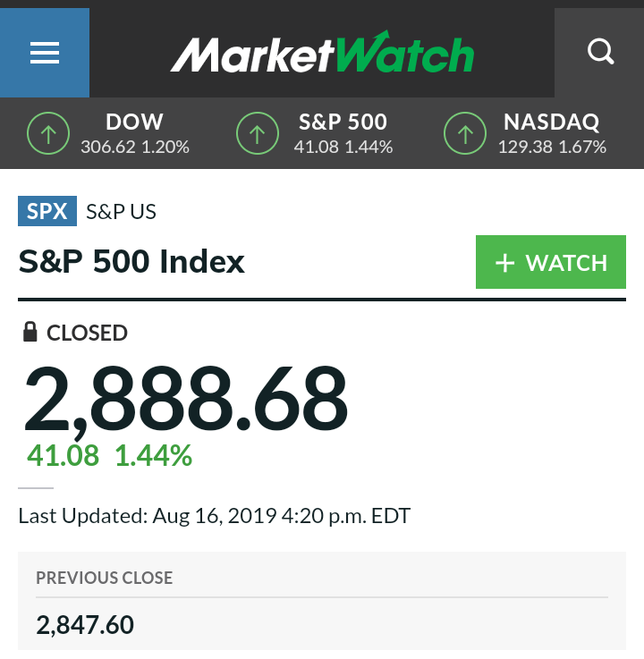
Task: Click the SPX ticker badge
Action: click(x=47, y=212)
